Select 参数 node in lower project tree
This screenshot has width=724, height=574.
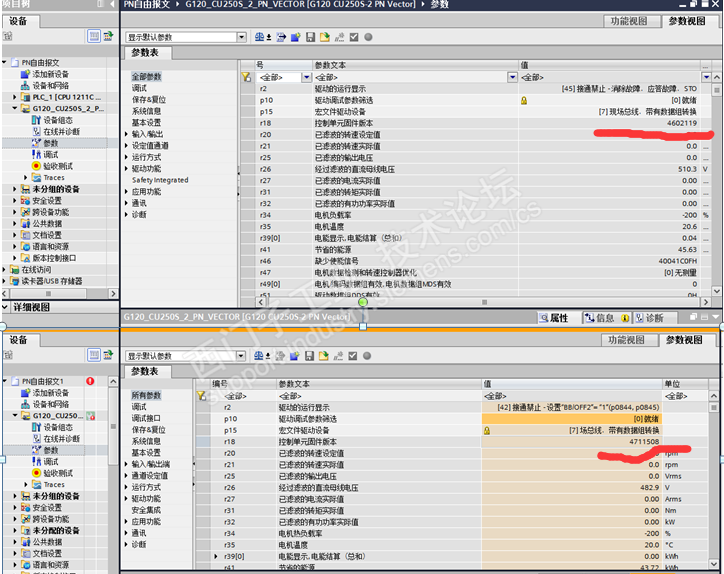coord(51,450)
